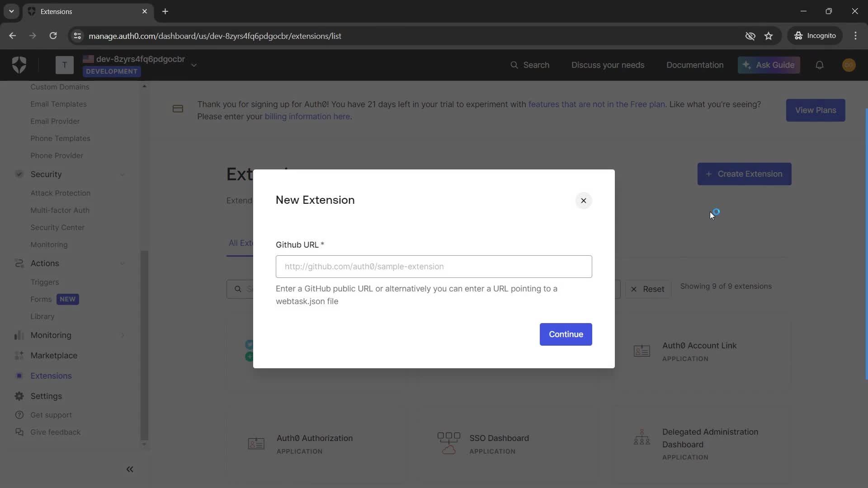Close the New Extension dialog
This screenshot has height=488, width=868.
[x=583, y=201]
